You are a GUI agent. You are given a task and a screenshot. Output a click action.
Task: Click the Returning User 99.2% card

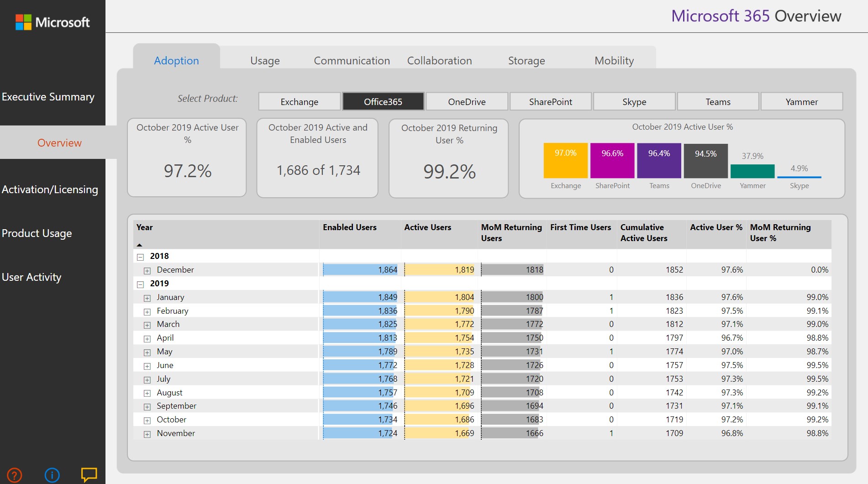(449, 158)
